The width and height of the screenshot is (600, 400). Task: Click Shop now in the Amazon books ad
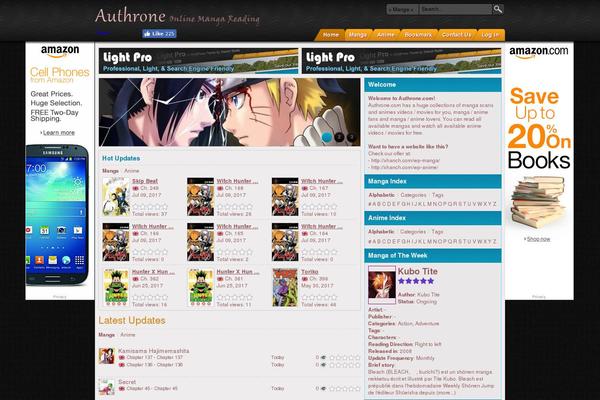[x=538, y=239]
